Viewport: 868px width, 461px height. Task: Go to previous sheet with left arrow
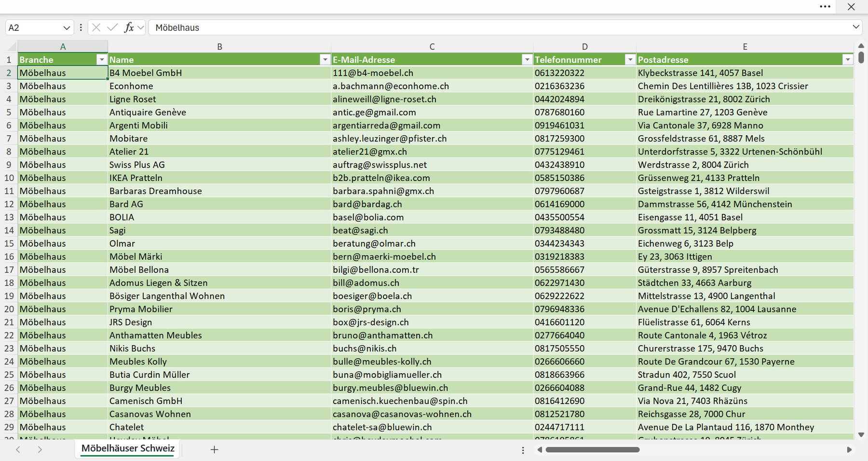[18, 449]
